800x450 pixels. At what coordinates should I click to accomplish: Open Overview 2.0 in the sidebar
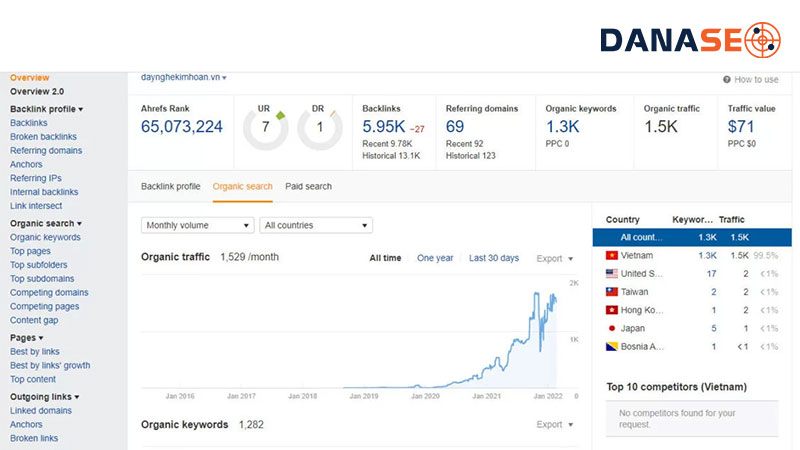37,91
